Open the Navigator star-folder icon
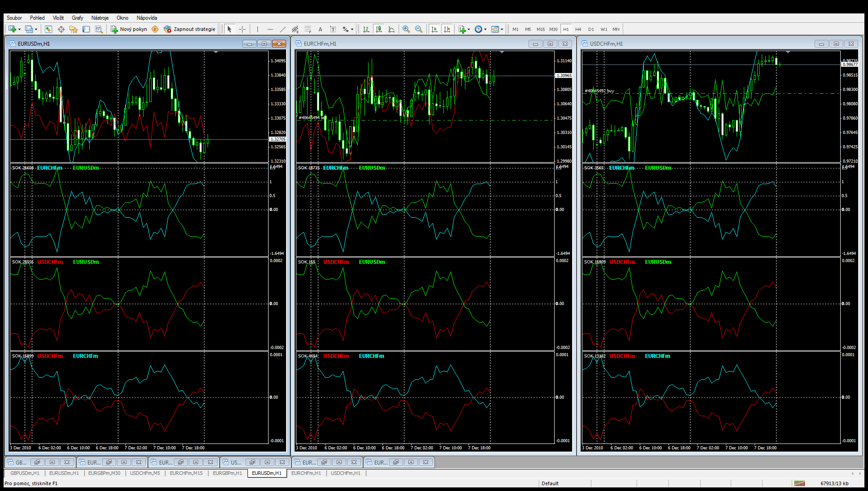Screen dimensions: 868x491 [x=74, y=29]
